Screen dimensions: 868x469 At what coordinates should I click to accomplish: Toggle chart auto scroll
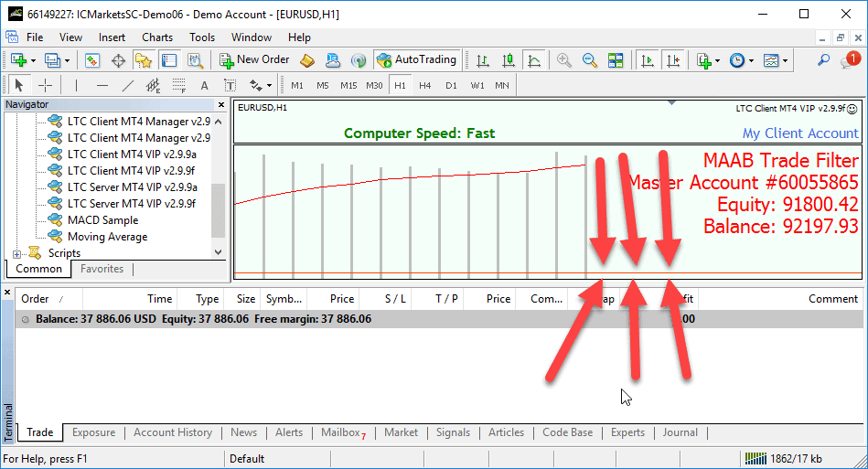click(648, 60)
